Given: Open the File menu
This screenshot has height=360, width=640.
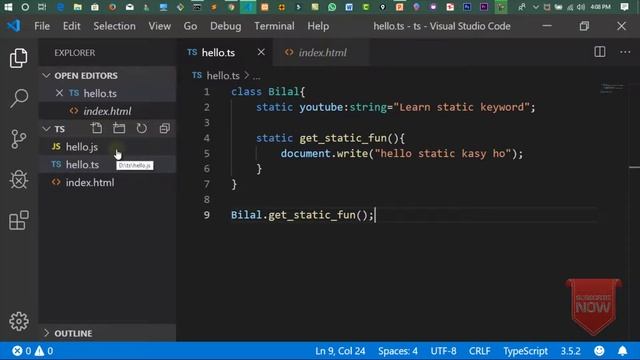Looking at the screenshot, I should point(42,26).
